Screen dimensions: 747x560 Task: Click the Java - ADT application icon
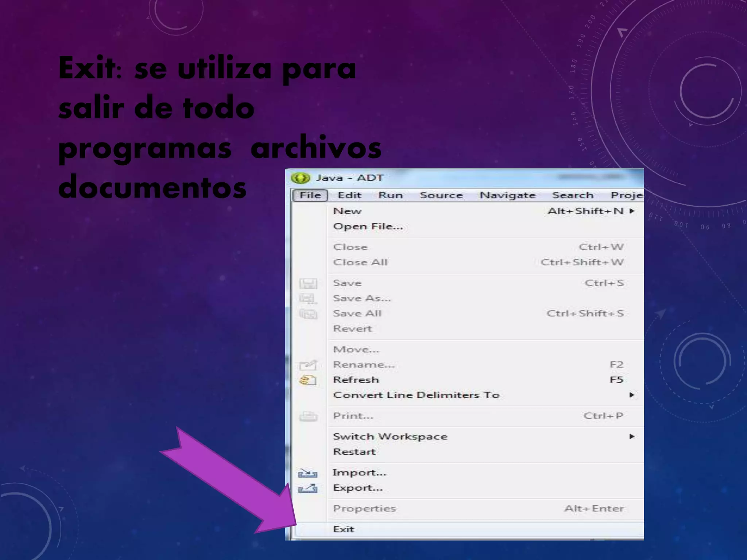(300, 178)
